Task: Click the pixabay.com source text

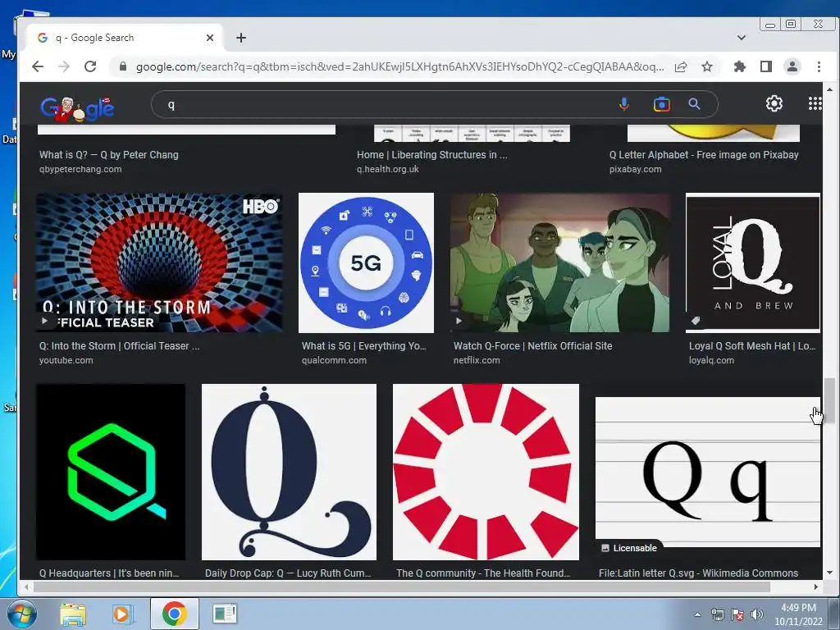Action: (636, 169)
